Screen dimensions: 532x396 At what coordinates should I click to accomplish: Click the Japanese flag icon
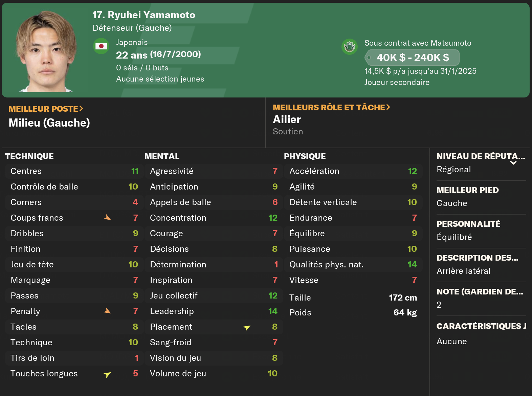coord(101,46)
